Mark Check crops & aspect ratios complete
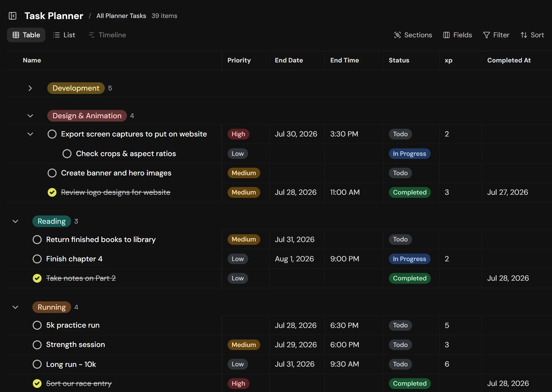The width and height of the screenshot is (552, 392). pyautogui.click(x=67, y=154)
